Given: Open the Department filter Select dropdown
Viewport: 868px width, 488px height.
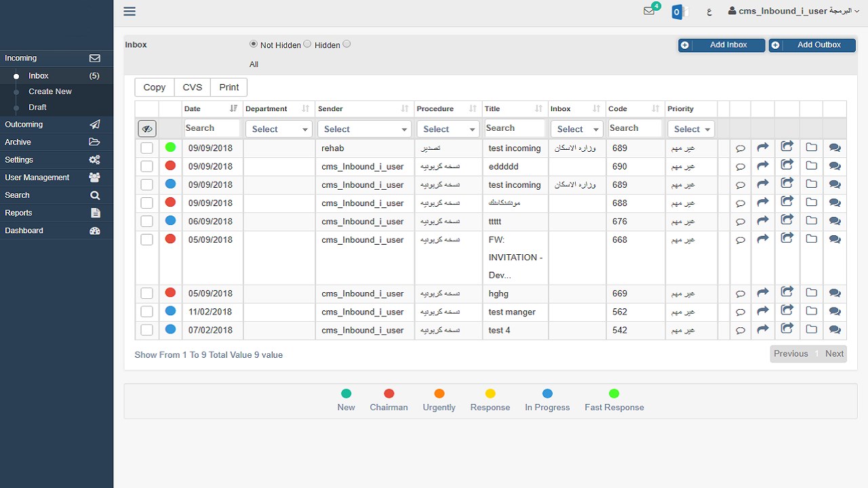Looking at the screenshot, I should (x=278, y=129).
